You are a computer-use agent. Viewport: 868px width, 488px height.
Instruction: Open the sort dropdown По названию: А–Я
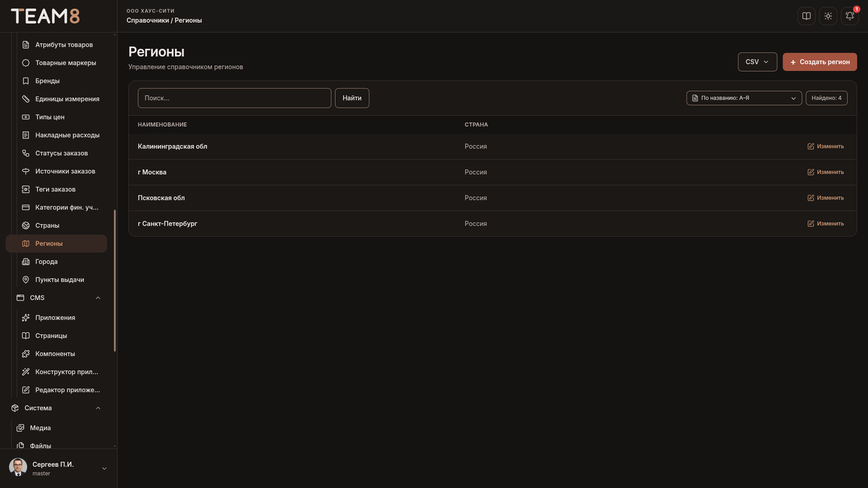(x=744, y=98)
